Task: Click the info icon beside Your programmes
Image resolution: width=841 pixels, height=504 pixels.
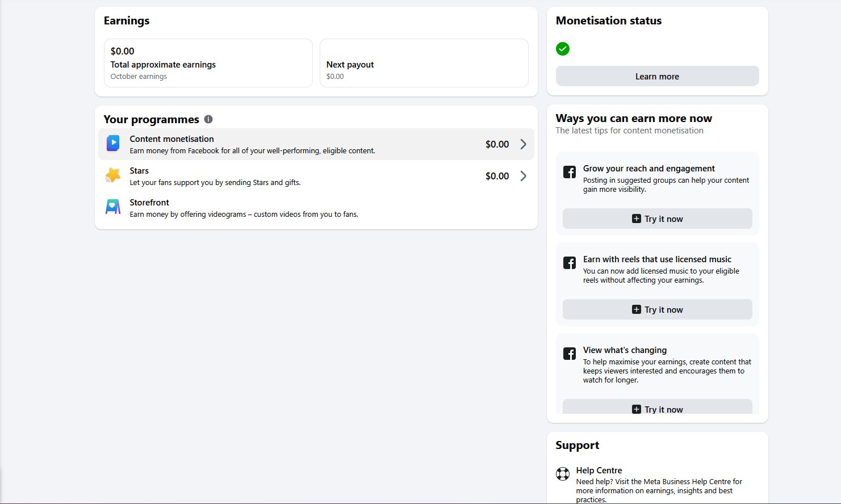Action: pyautogui.click(x=208, y=119)
